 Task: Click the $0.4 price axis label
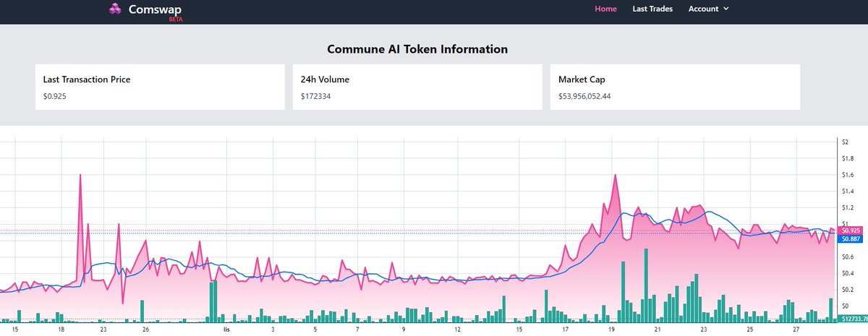click(847, 273)
